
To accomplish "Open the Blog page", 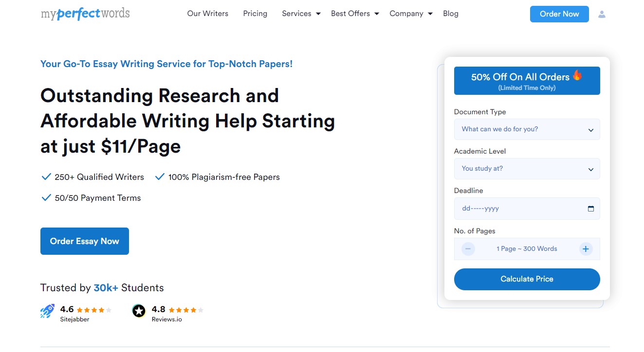I will click(x=450, y=14).
